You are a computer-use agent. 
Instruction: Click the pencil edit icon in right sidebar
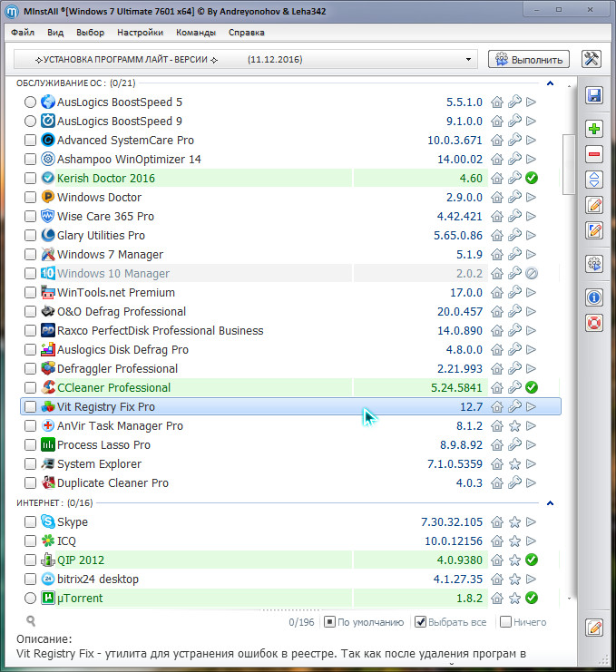click(x=594, y=205)
